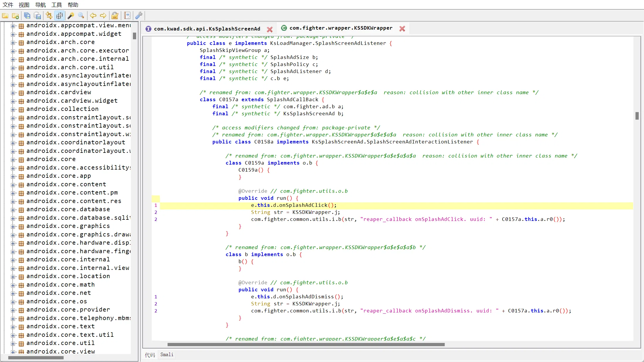
Task: Select androidx.core.content tree row
Action: (x=66, y=184)
